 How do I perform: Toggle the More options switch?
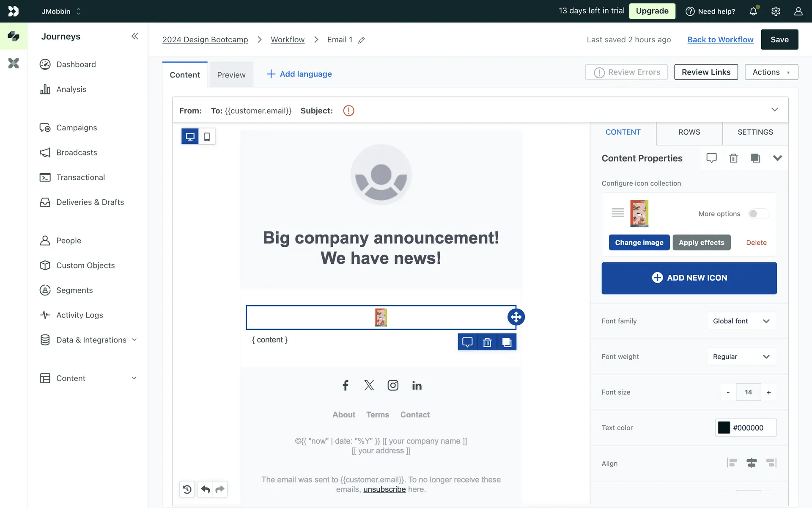(758, 214)
